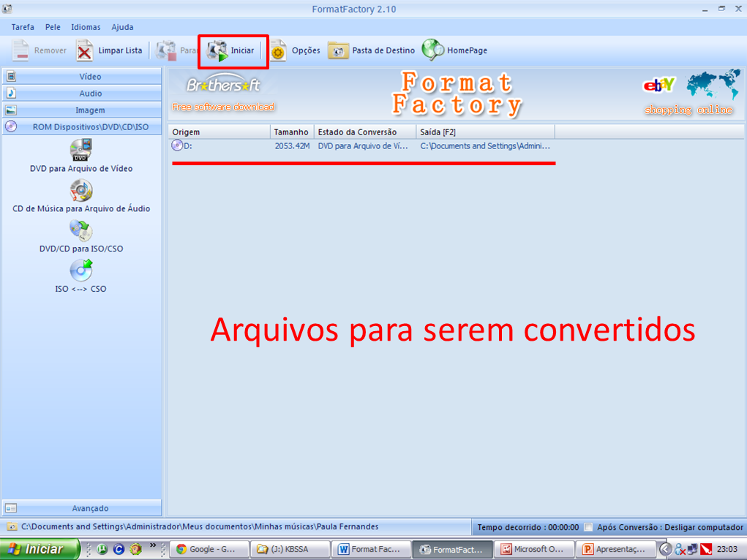Select DVD/CD para ISO/CSO icon
The image size is (747, 560).
pos(81,230)
